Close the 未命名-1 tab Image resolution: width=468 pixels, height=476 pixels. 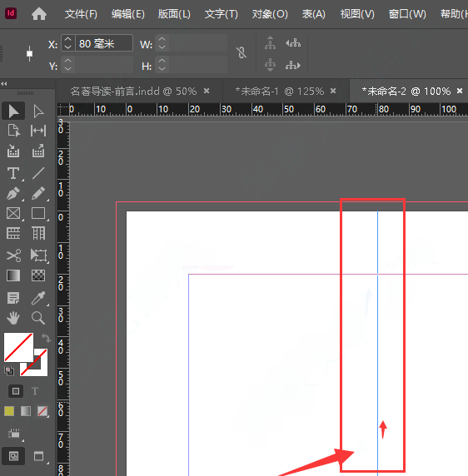pos(333,91)
